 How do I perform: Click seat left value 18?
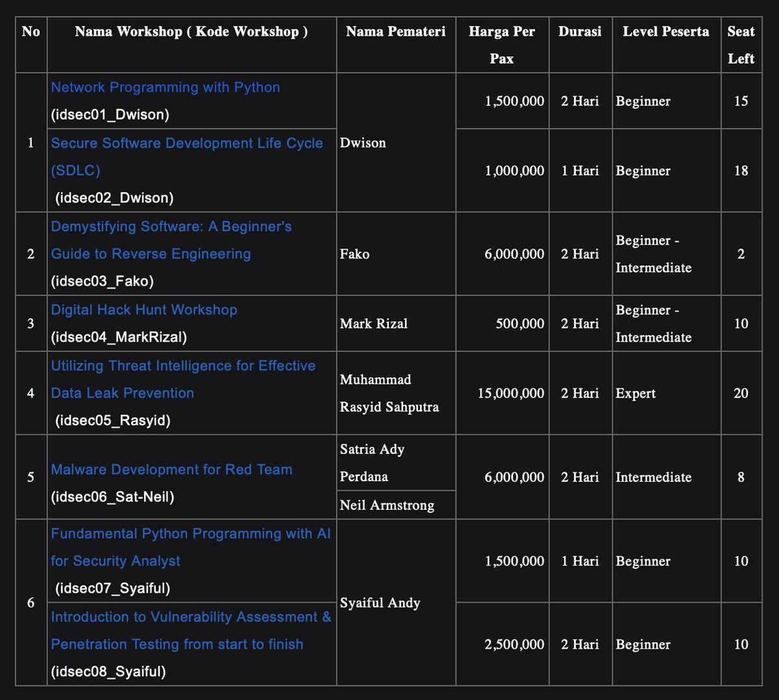(741, 171)
